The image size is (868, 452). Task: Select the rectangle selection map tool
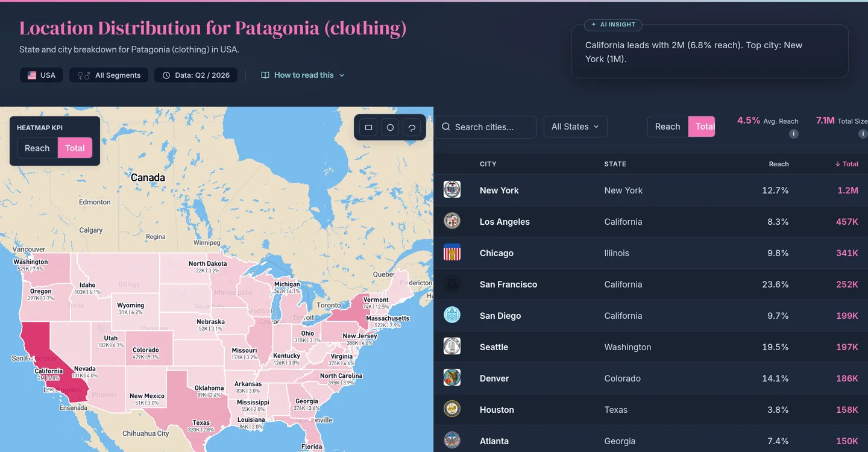click(x=368, y=128)
